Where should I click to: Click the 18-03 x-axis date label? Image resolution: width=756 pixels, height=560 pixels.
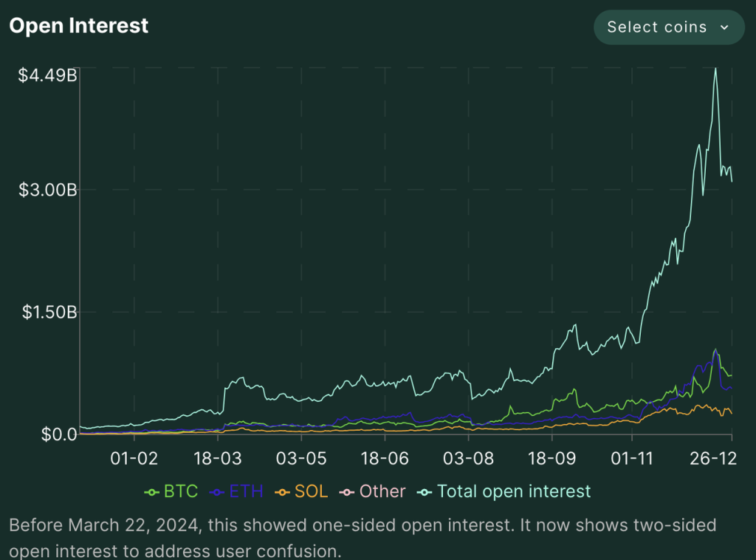(x=216, y=458)
